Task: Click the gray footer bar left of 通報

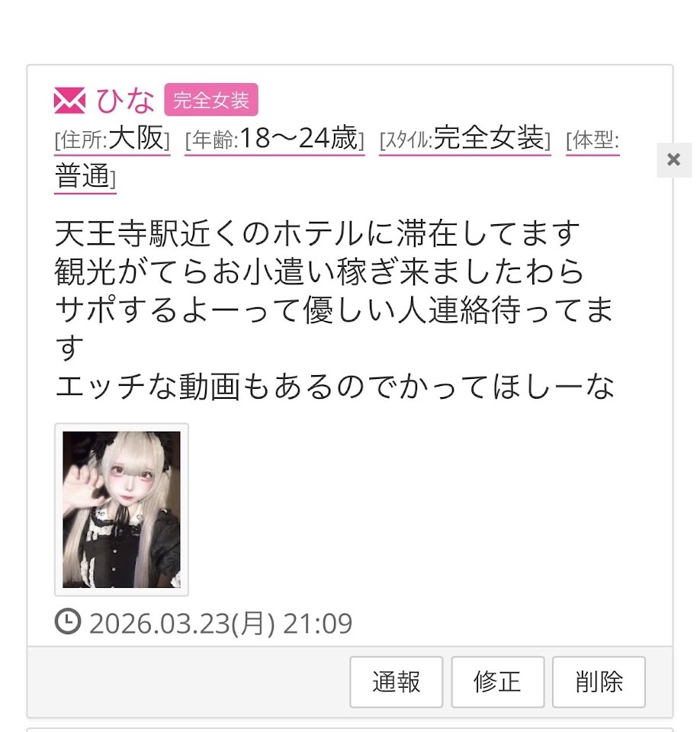Action: click(x=188, y=682)
